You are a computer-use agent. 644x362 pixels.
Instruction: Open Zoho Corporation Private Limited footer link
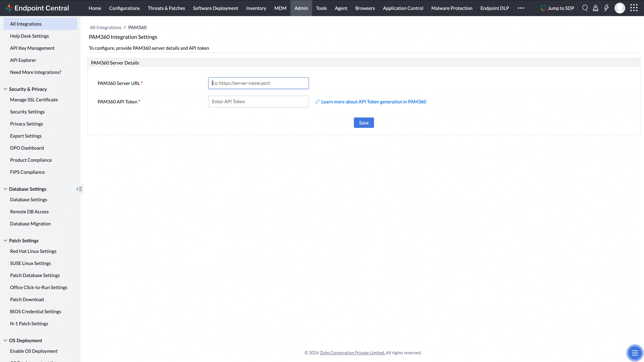click(x=352, y=352)
